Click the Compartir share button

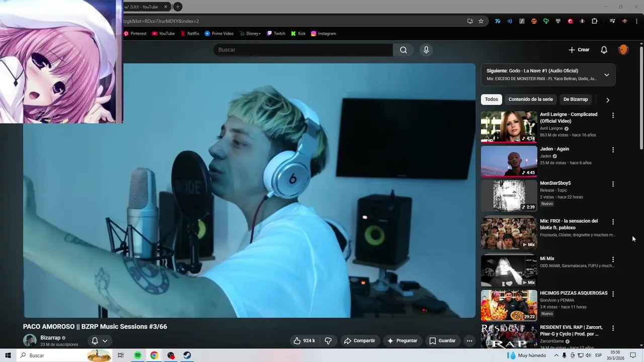tap(359, 341)
